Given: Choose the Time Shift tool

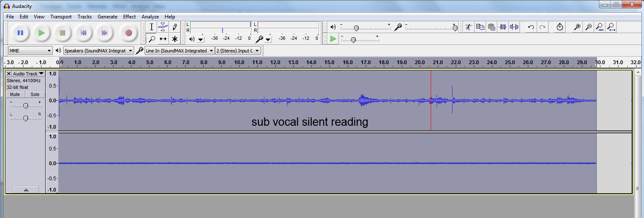Looking at the screenshot, I should coord(163,39).
